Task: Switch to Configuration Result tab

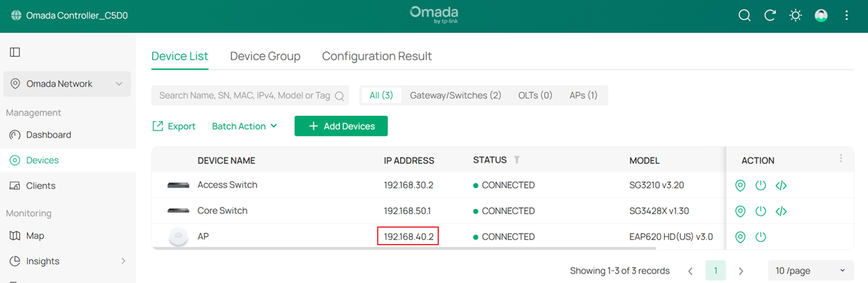Action: click(377, 56)
